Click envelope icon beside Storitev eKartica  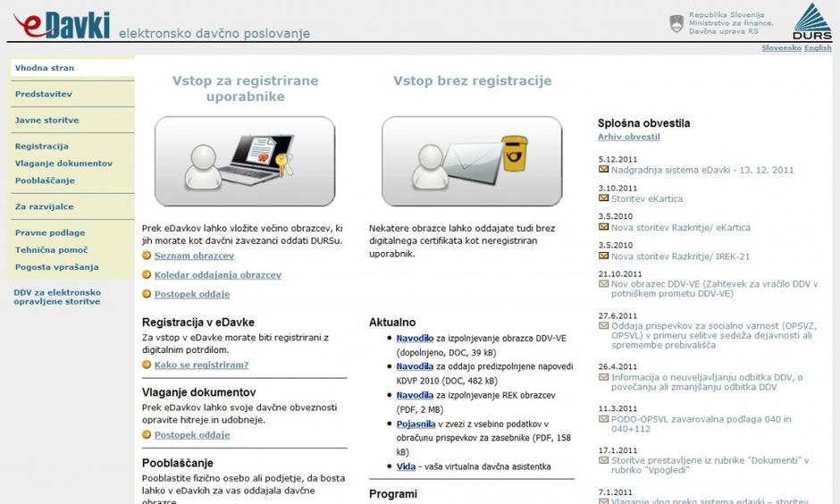[x=604, y=198]
